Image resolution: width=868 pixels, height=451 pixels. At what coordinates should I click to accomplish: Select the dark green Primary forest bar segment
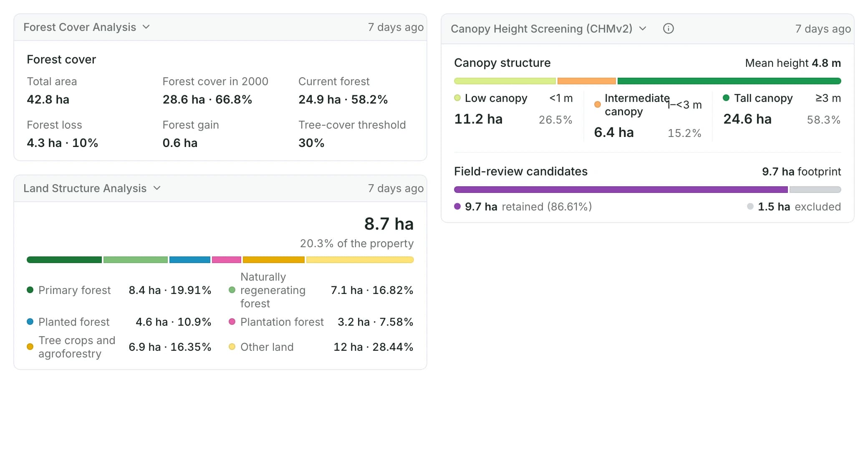coord(64,260)
